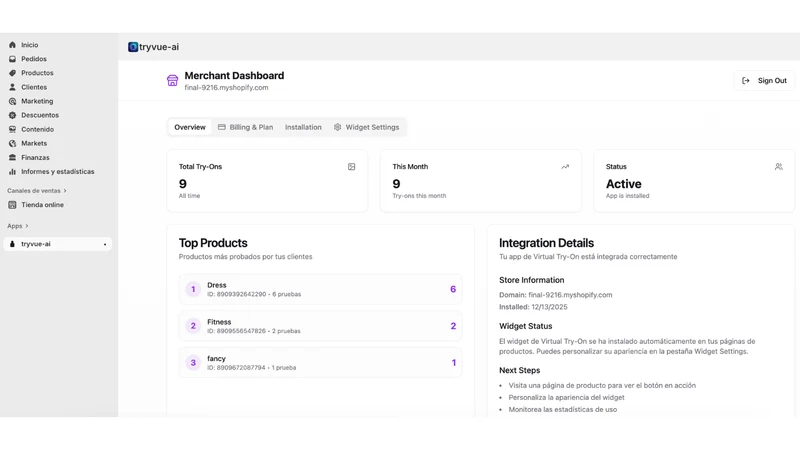Click the Merchant Dashboard title
The width and height of the screenshot is (800, 450).
(234, 76)
